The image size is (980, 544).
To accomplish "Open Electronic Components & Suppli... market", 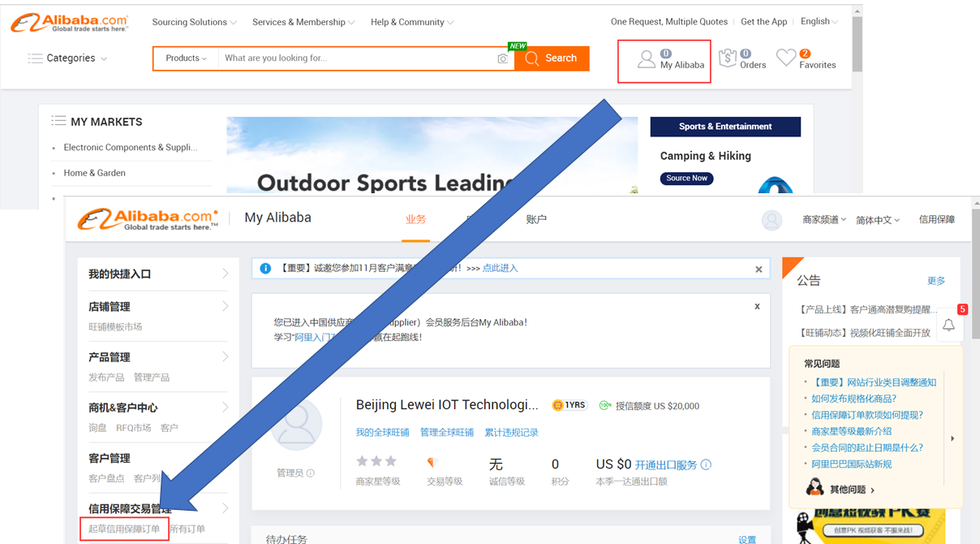I will (131, 148).
